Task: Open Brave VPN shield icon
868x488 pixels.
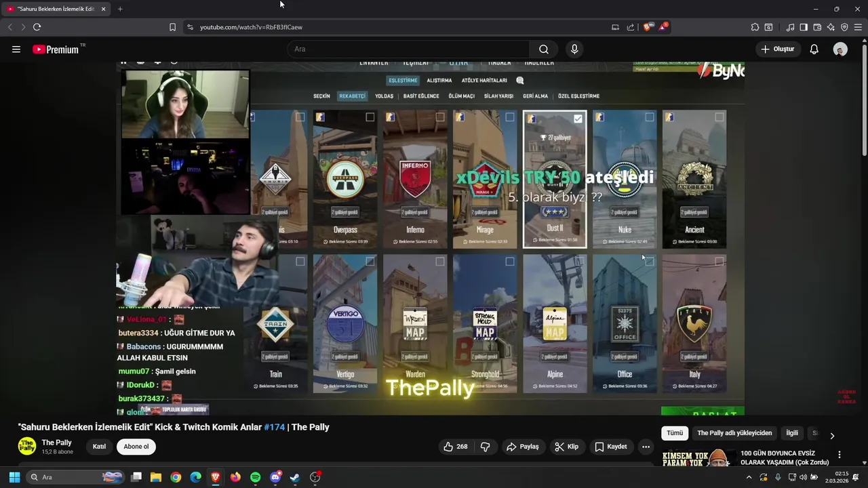Action: tap(844, 27)
